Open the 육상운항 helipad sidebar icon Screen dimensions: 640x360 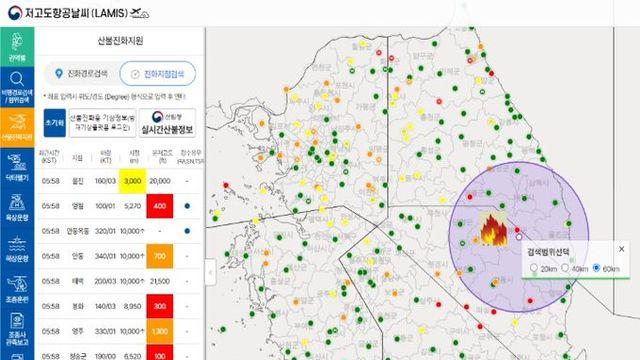pyautogui.click(x=17, y=207)
